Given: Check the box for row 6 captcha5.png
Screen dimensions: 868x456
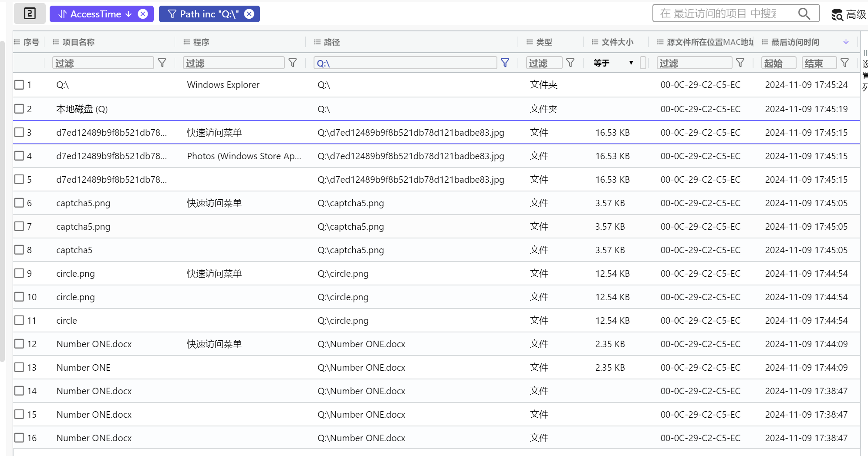Looking at the screenshot, I should pyautogui.click(x=19, y=203).
